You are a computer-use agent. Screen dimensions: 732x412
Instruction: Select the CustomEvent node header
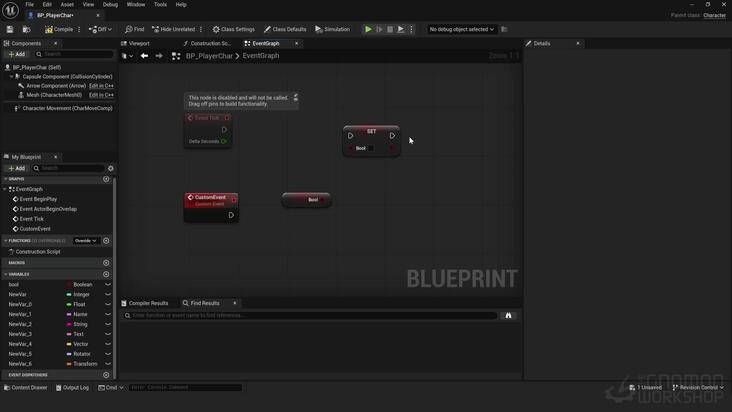click(211, 200)
